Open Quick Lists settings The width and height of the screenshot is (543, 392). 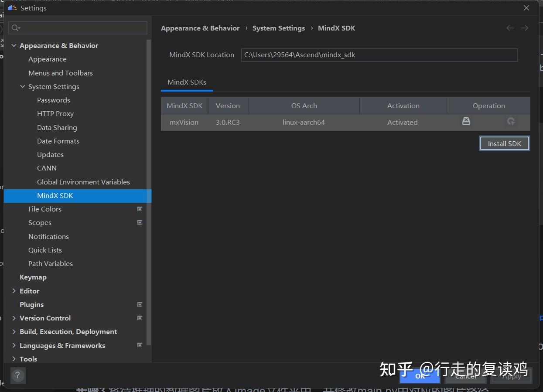pyautogui.click(x=45, y=250)
